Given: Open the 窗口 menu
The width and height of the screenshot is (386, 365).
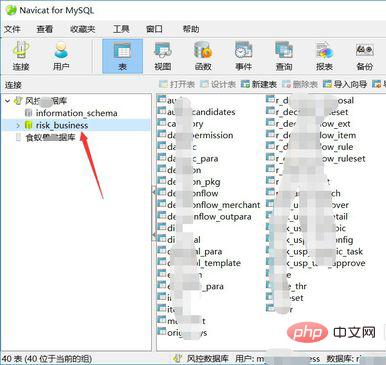Looking at the screenshot, I should (x=154, y=29).
